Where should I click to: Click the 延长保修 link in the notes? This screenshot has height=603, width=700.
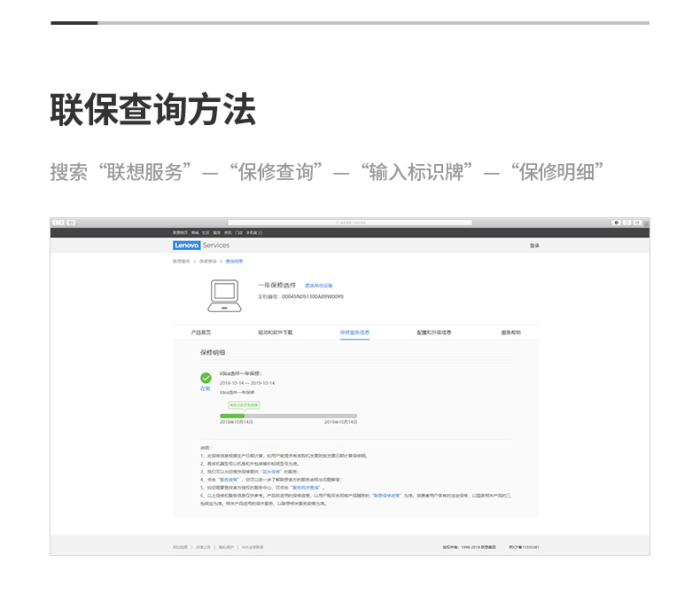271,472
